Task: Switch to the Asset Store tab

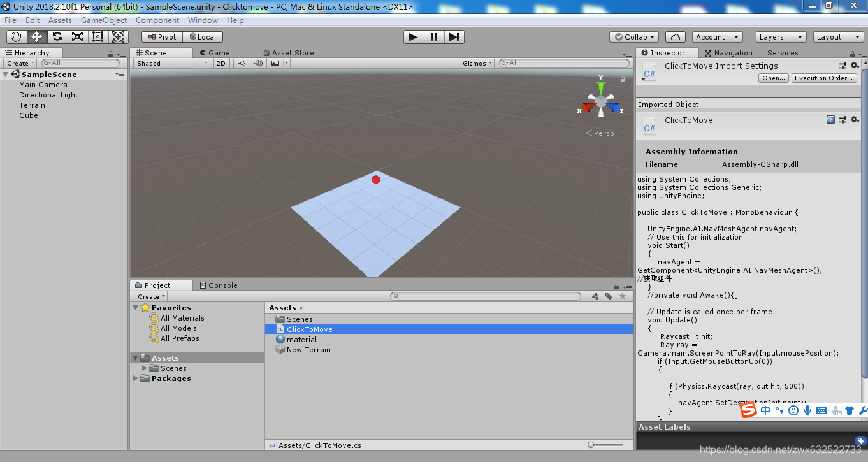Action: 289,53
